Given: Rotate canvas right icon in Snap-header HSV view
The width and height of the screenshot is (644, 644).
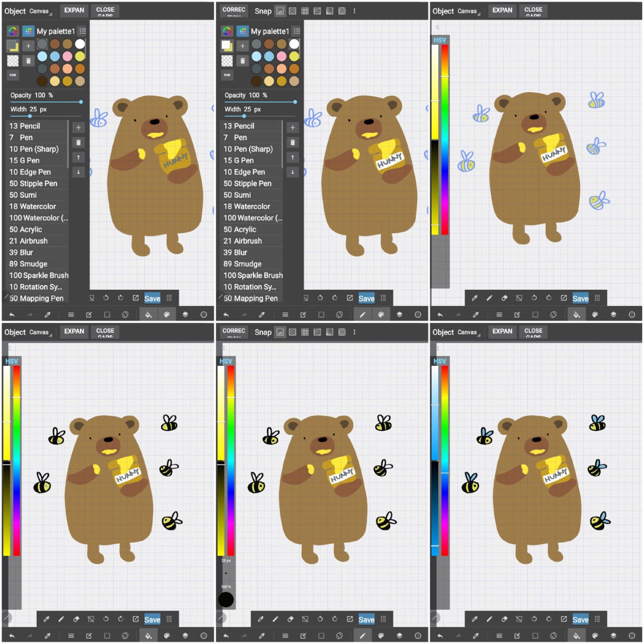Looking at the screenshot, I should [x=335, y=619].
